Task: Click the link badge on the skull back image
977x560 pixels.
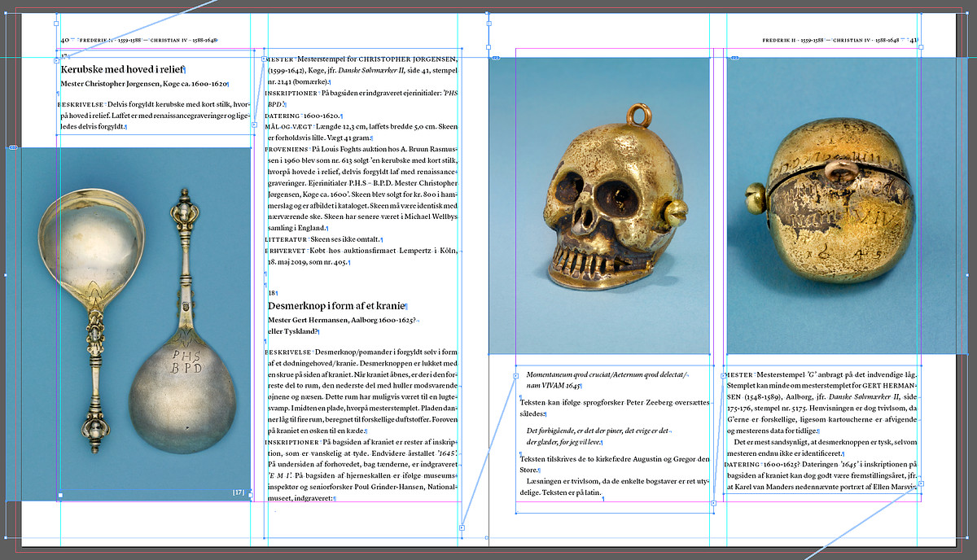Action: 735,58
